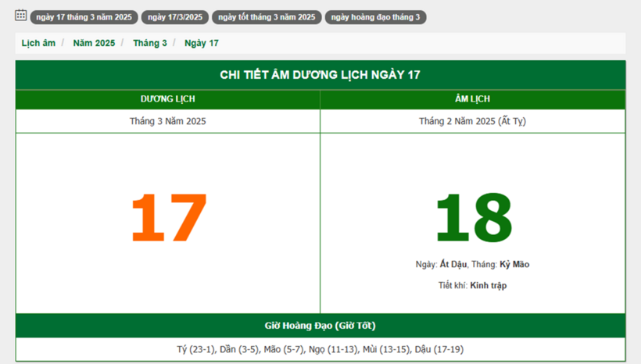
Task: Click the 'ngày hoàng đạo tháng 3' tag
Action: coord(375,17)
